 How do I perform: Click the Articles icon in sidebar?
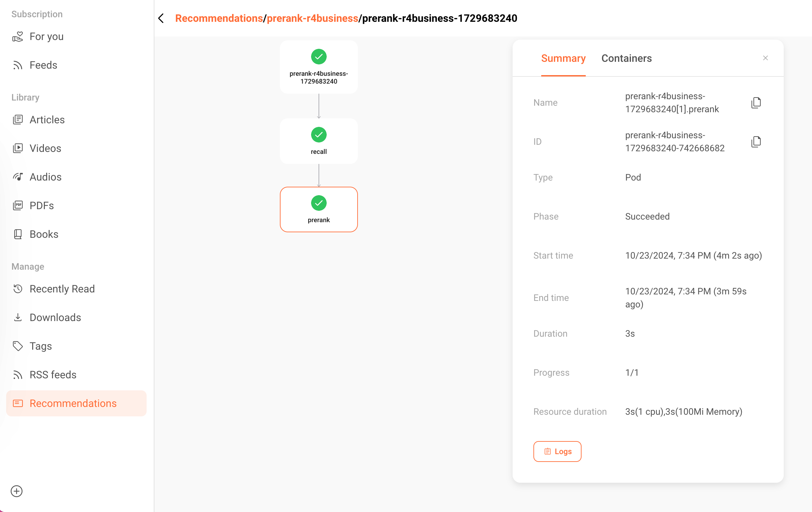coord(18,119)
